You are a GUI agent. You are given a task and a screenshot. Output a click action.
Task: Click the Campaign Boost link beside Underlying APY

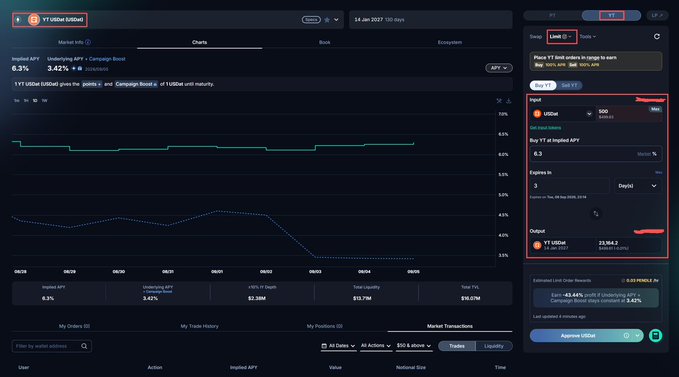click(107, 59)
